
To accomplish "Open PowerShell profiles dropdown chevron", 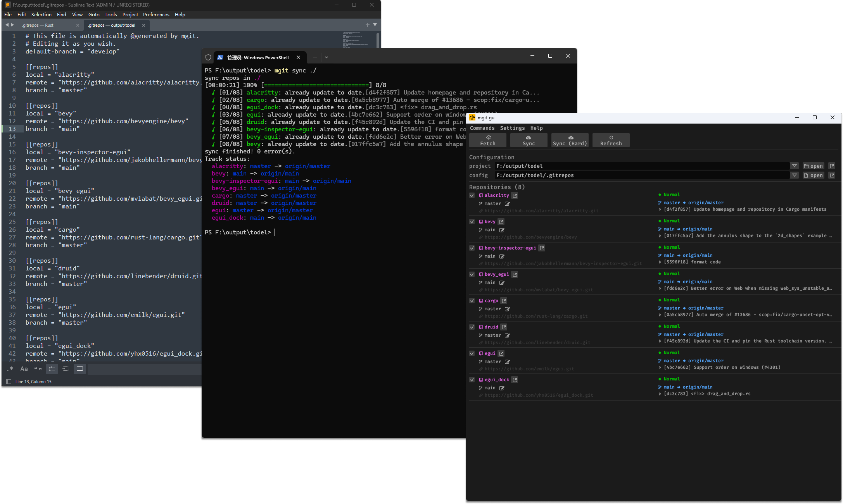I will (x=326, y=57).
